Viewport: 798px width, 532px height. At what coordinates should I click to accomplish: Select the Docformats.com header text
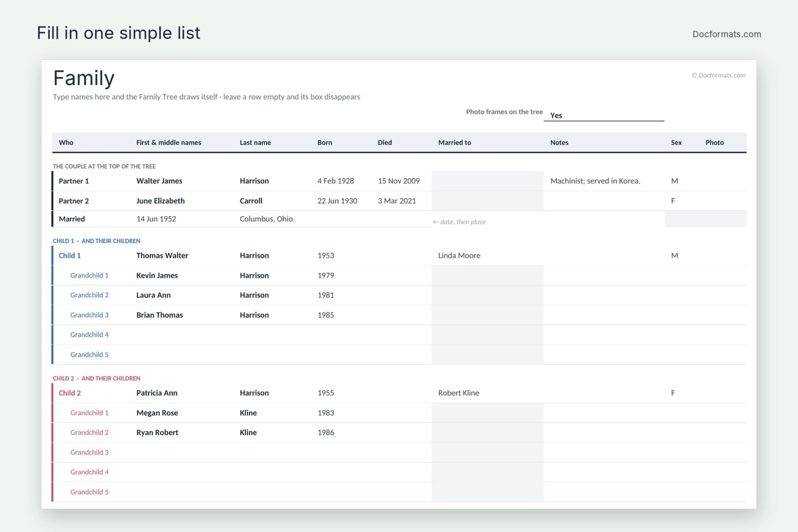[x=727, y=34]
